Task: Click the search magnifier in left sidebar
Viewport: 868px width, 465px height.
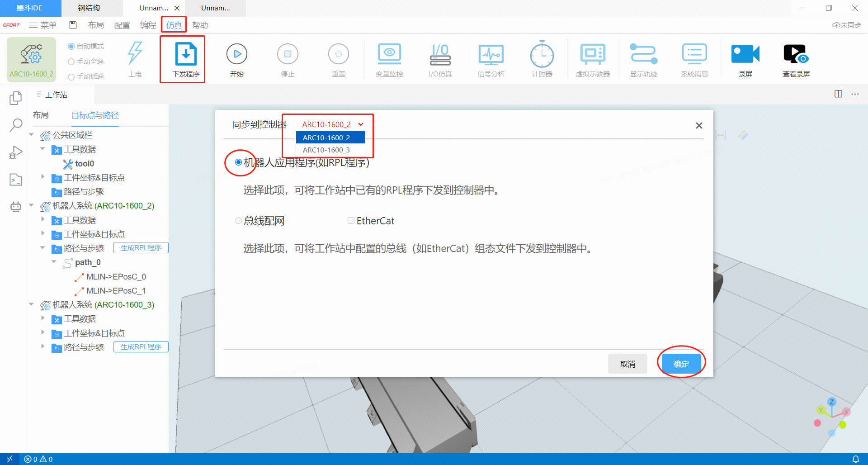Action: (x=16, y=125)
